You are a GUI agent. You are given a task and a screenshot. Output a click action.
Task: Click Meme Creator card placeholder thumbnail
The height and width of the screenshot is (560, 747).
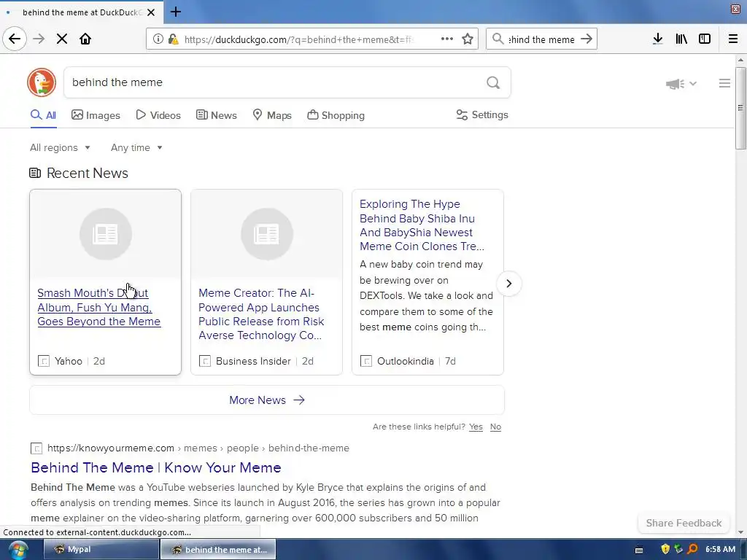(x=267, y=234)
